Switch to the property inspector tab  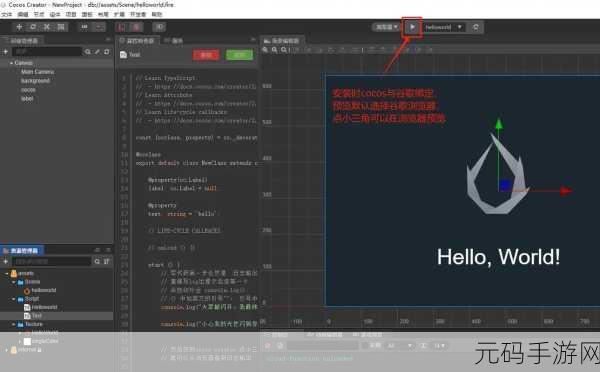tap(137, 41)
